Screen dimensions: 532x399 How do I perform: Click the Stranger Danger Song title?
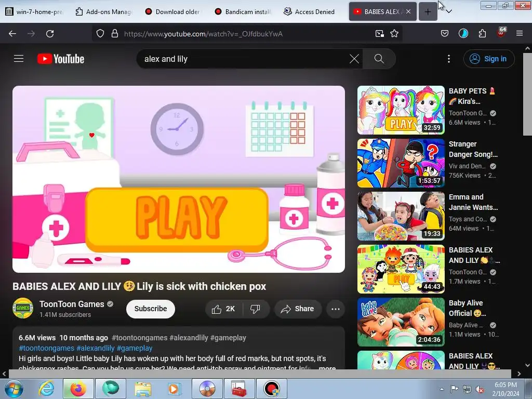click(473, 149)
